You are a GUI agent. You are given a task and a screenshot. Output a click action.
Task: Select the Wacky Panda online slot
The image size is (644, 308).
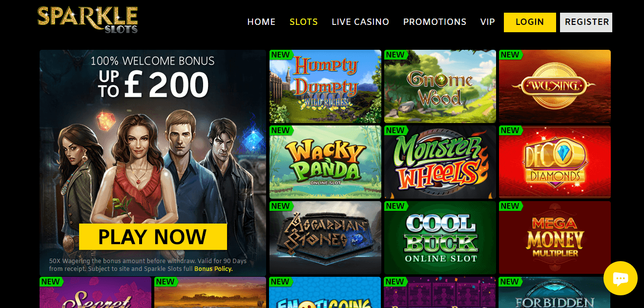pyautogui.click(x=325, y=162)
